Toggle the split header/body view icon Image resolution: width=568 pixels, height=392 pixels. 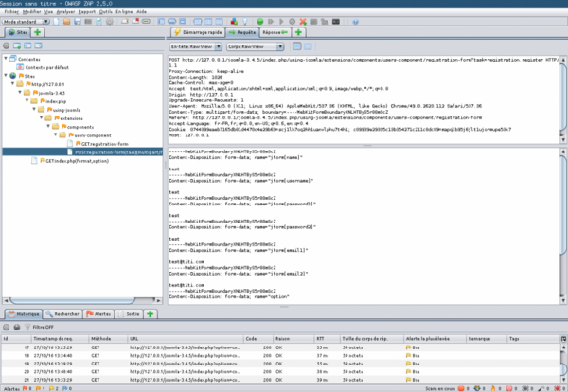click(x=296, y=46)
